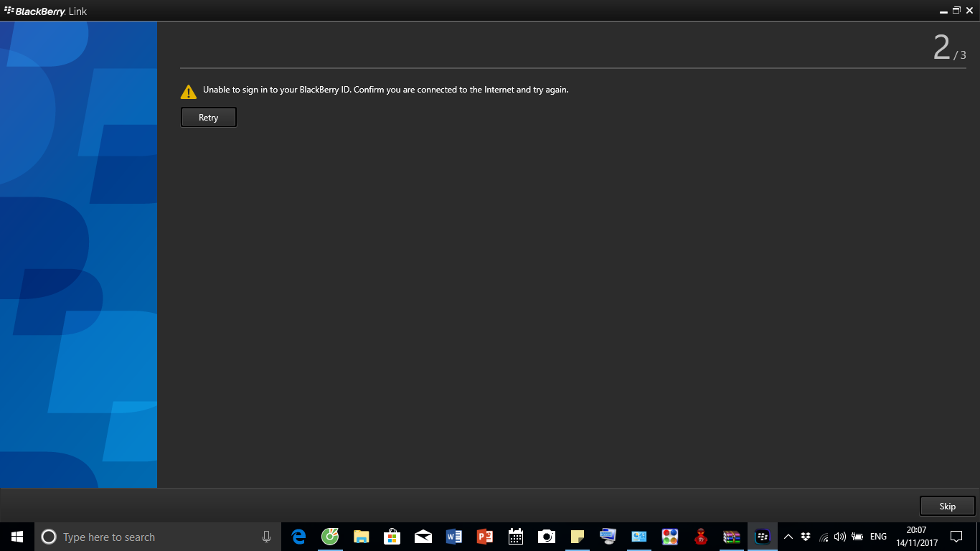Click the 'Type here to search' box
The width and height of the screenshot is (980, 551).
pyautogui.click(x=158, y=537)
